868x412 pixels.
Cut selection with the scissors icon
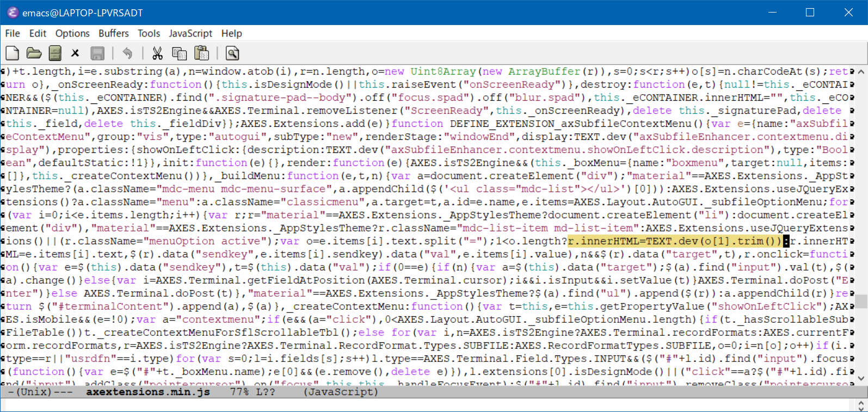pyautogui.click(x=157, y=53)
